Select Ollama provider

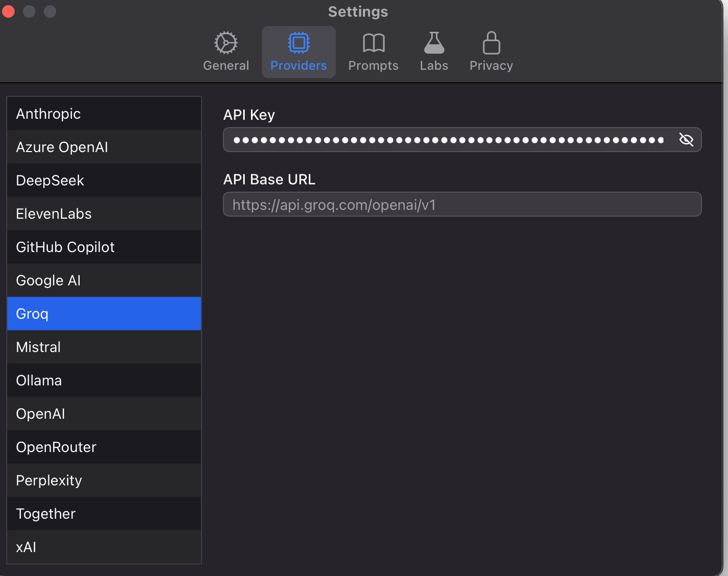104,380
